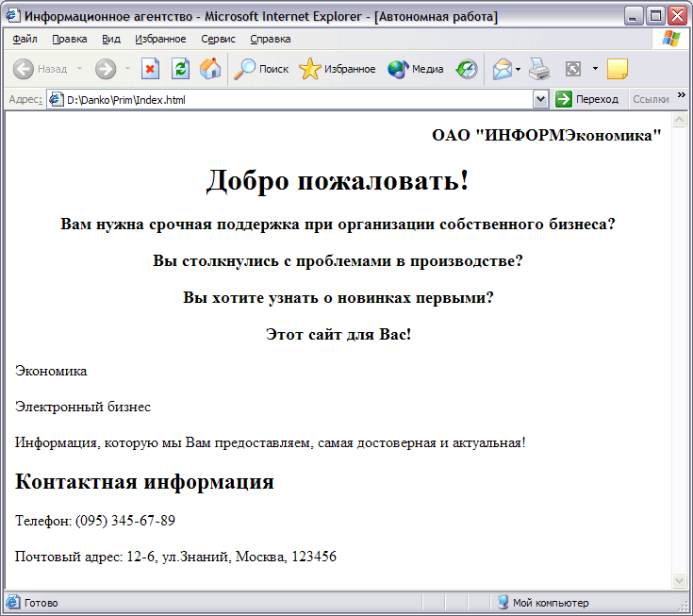Image resolution: width=693 pixels, height=616 pixels.
Task: Click the Mail envelope icon
Action: click(x=502, y=69)
